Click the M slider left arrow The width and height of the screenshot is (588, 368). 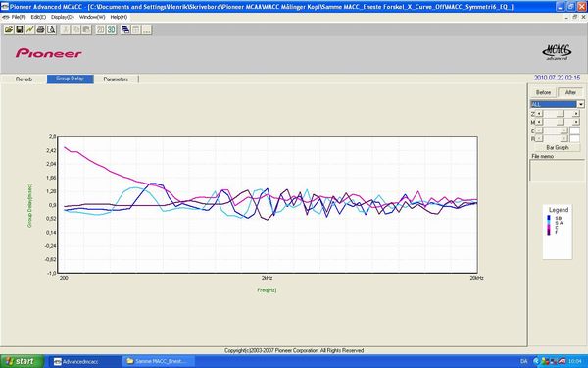(x=539, y=122)
